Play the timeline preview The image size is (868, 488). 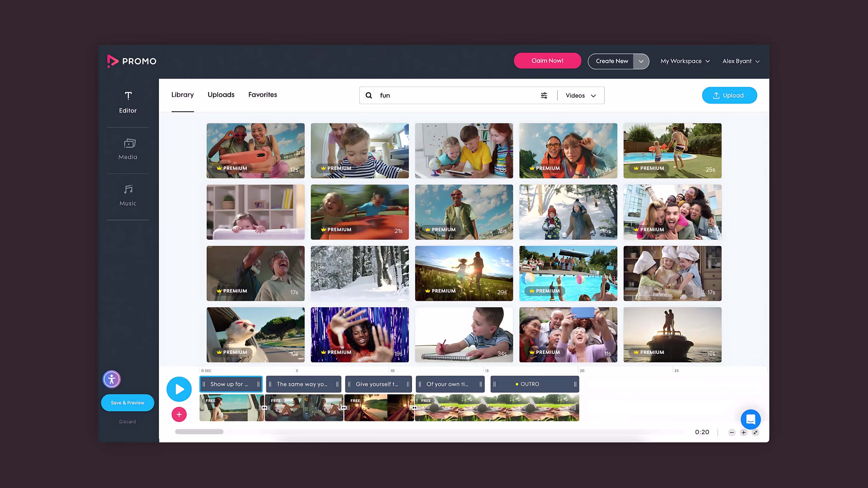(179, 389)
